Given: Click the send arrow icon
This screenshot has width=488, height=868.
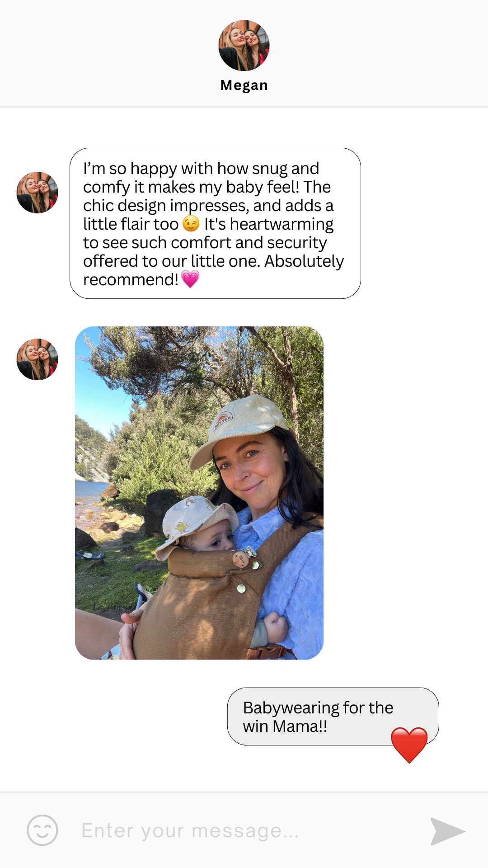Looking at the screenshot, I should click(x=447, y=831).
